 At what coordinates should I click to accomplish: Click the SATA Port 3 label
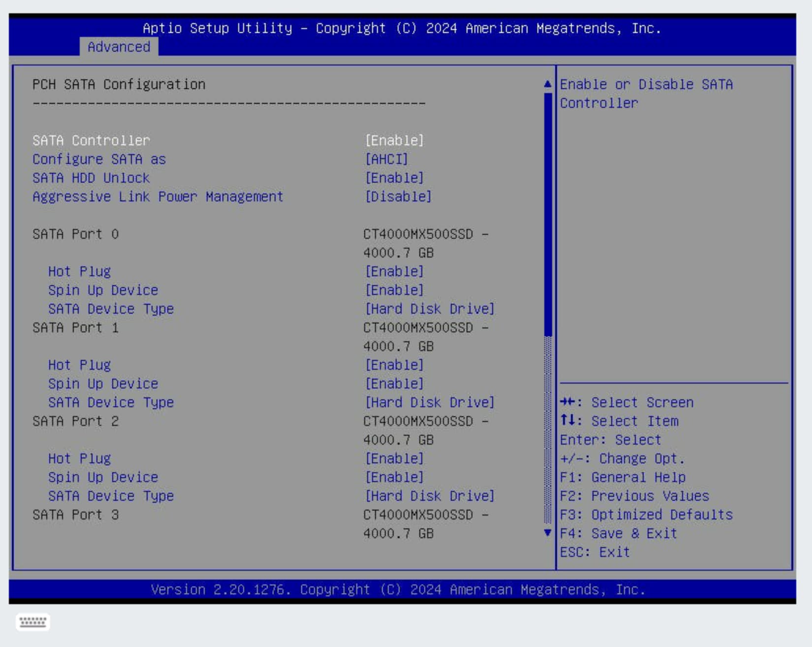tap(75, 515)
